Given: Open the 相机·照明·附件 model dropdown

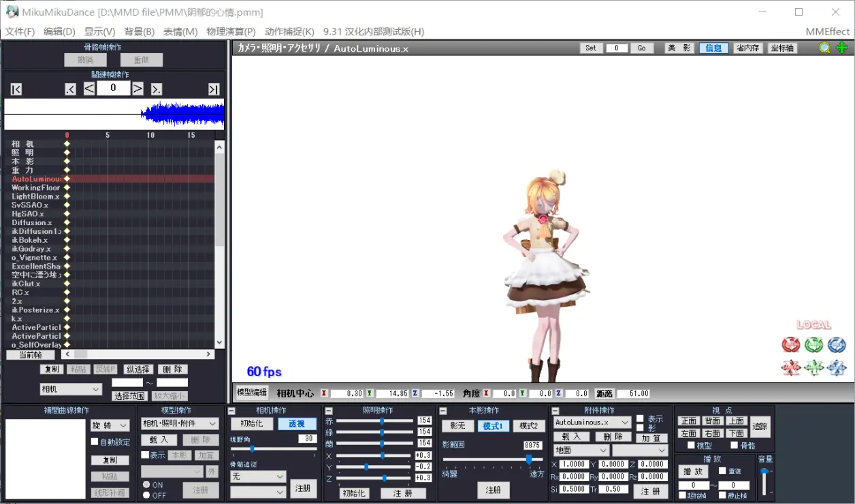Looking at the screenshot, I should [180, 423].
